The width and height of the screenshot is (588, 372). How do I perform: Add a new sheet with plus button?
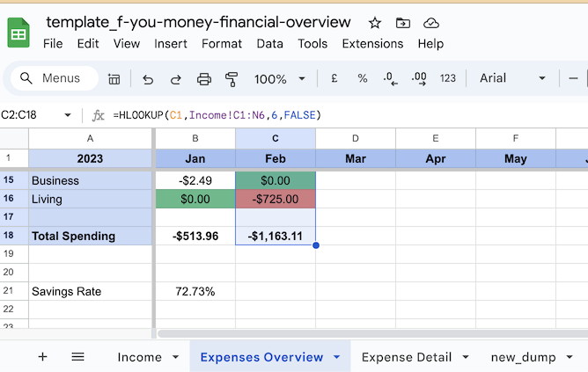43,357
